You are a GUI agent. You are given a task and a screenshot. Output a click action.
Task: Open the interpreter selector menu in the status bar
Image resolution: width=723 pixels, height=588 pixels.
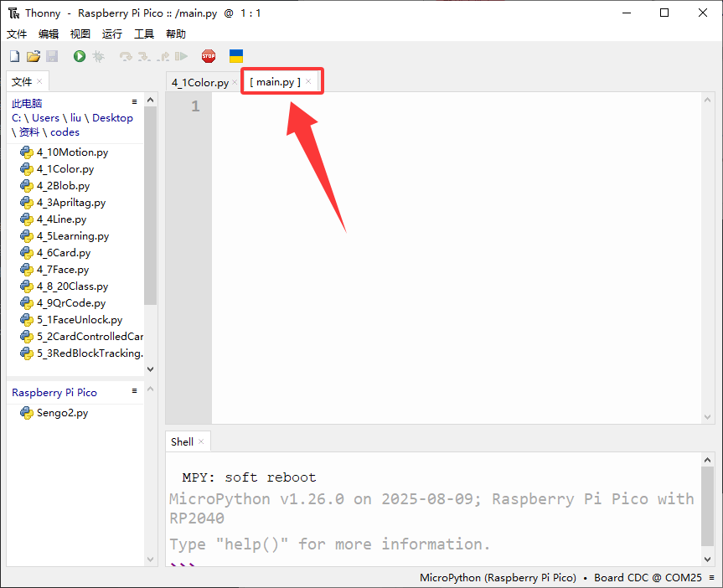(x=712, y=577)
